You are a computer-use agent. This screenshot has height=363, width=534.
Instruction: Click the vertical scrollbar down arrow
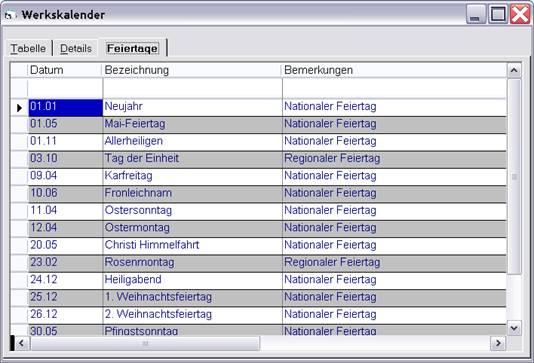(x=514, y=328)
